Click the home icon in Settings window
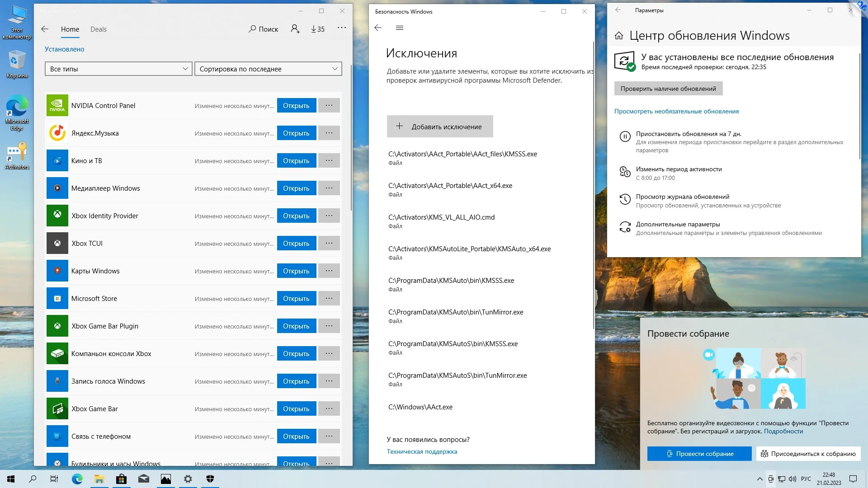Viewport: 868px width, 488px height. click(x=619, y=36)
